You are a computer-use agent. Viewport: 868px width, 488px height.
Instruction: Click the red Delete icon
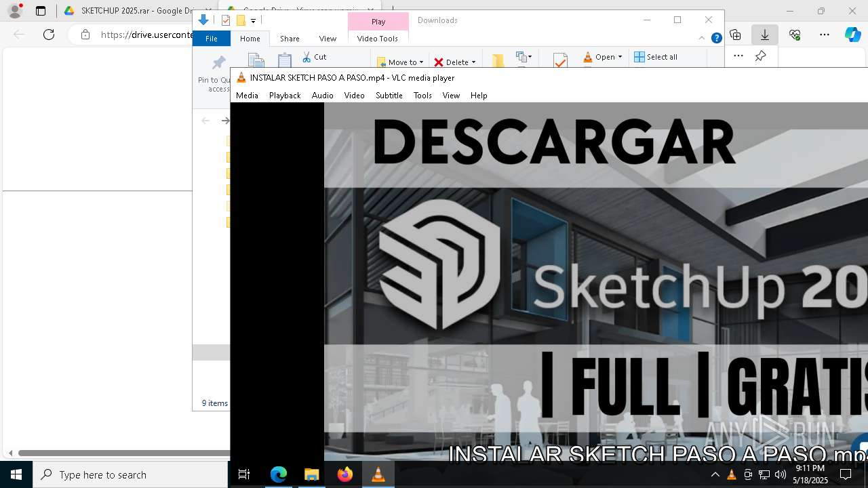(x=439, y=62)
